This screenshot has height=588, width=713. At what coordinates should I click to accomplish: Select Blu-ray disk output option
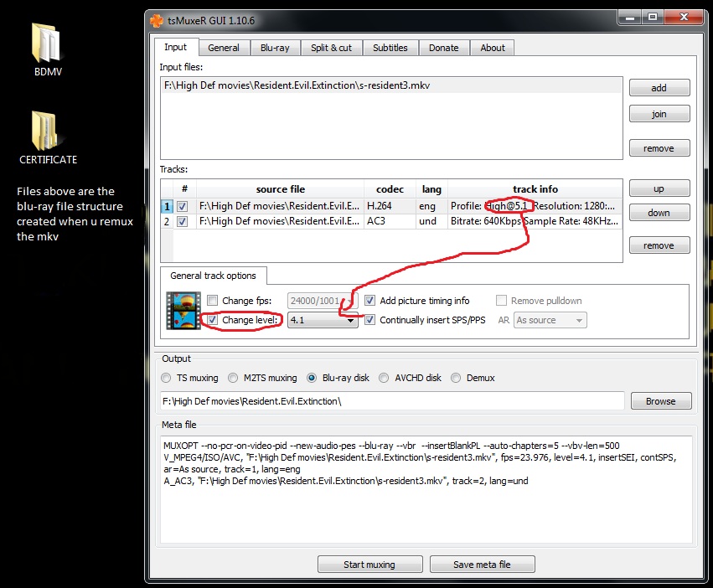tap(312, 378)
